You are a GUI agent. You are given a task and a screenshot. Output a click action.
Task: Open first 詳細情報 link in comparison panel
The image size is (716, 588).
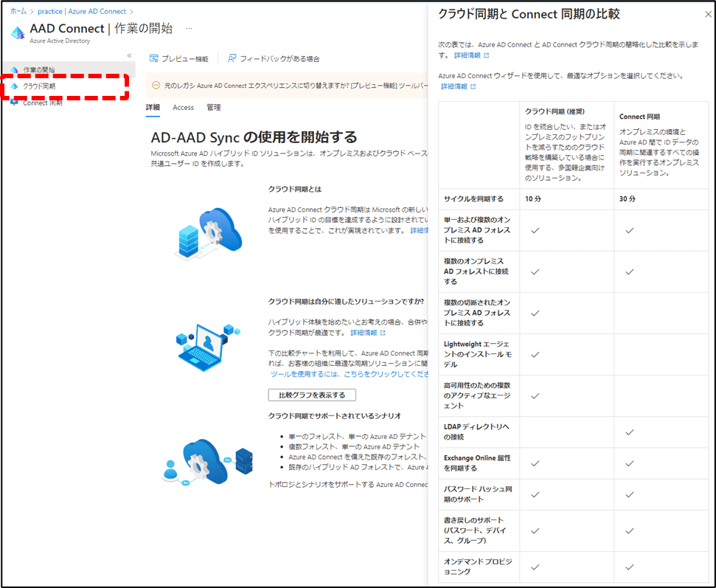point(468,55)
